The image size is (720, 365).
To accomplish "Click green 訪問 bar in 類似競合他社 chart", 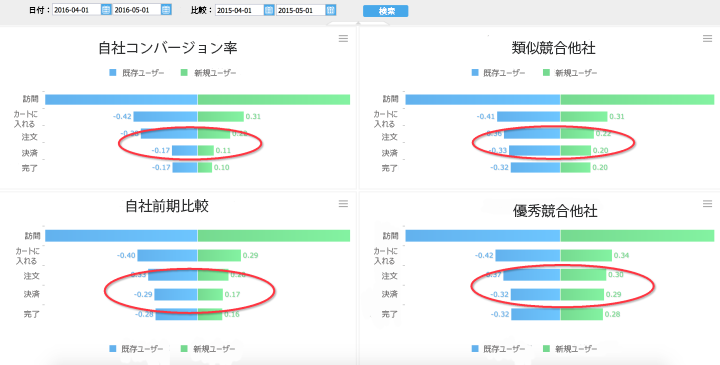I will [637, 100].
